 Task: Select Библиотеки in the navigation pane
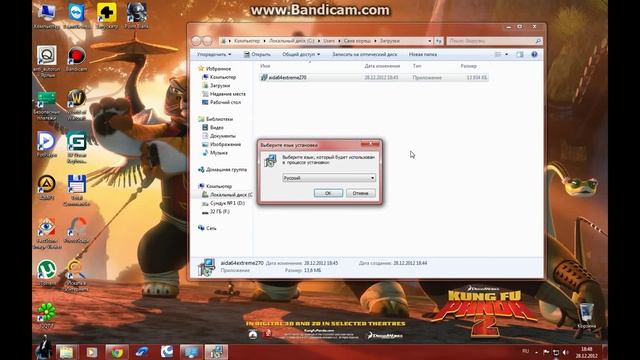click(216, 119)
